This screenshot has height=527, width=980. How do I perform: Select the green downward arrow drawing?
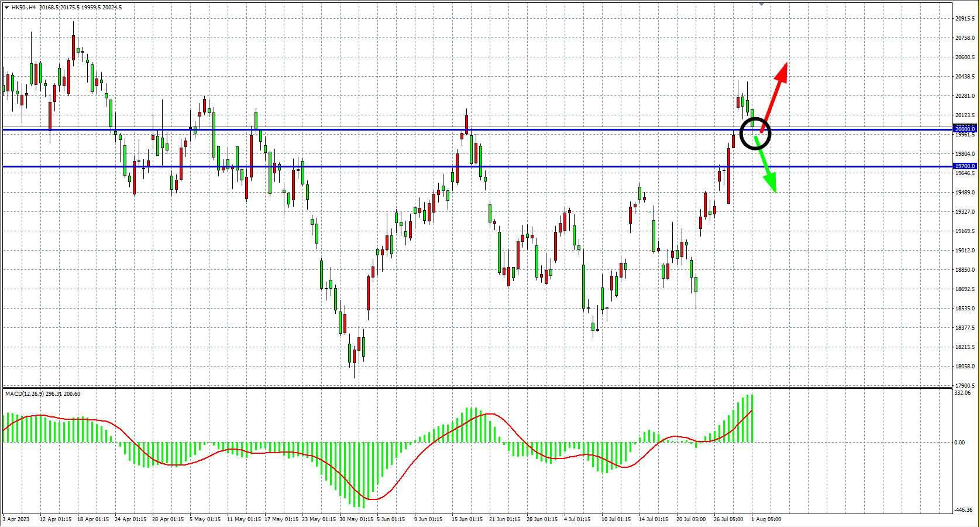pos(766,167)
